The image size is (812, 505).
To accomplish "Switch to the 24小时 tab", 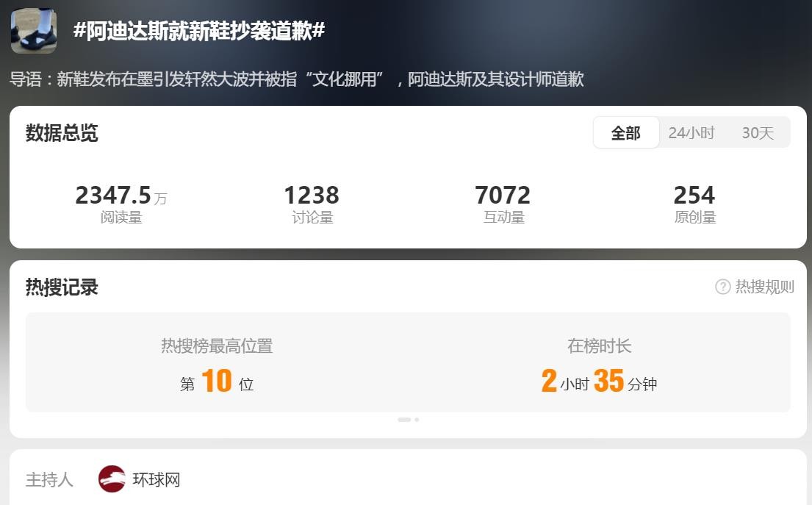I will (x=691, y=132).
